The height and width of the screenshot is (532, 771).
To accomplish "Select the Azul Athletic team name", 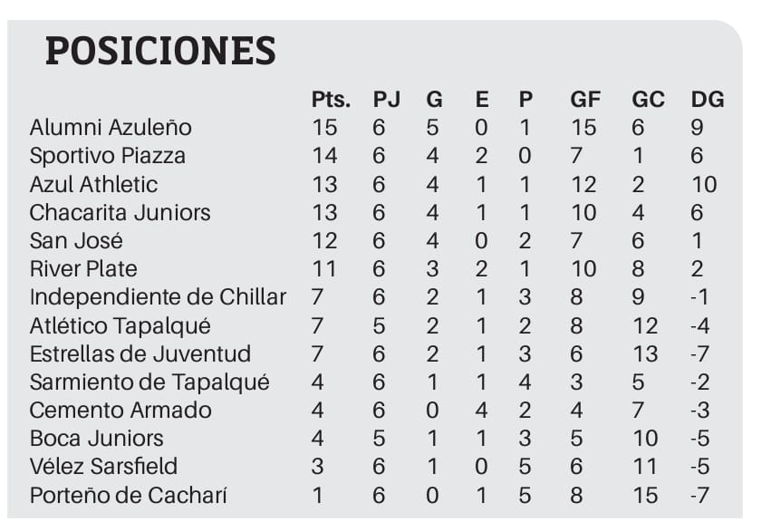I will (93, 184).
